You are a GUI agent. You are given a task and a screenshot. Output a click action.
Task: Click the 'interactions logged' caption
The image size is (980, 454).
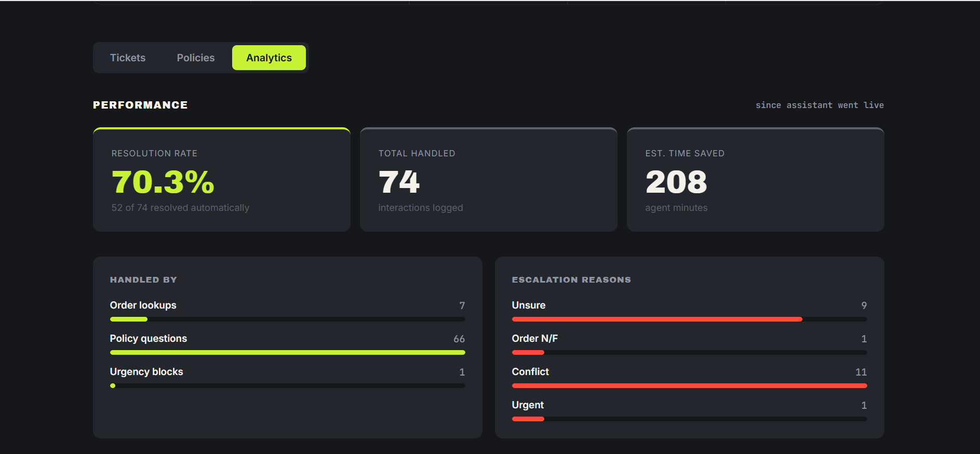[x=421, y=208]
